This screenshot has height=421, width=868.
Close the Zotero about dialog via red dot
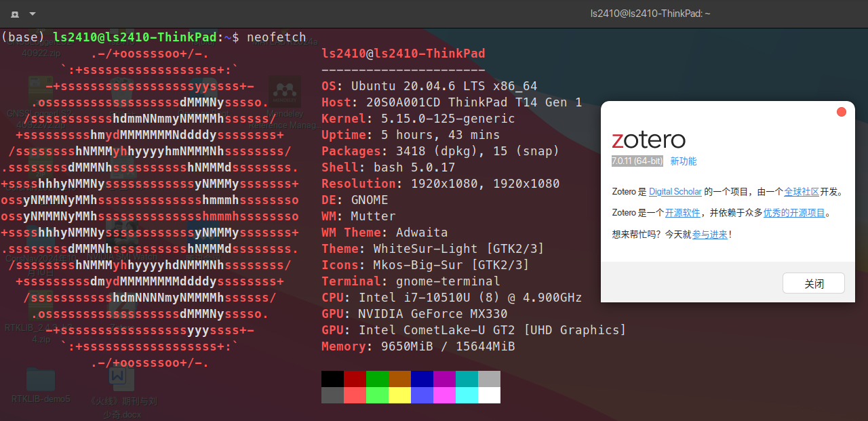[842, 112]
